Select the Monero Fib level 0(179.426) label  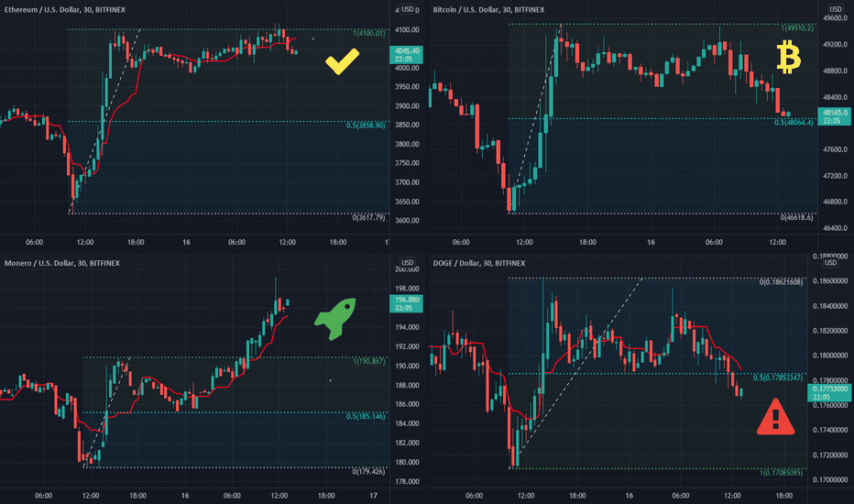coord(368,471)
